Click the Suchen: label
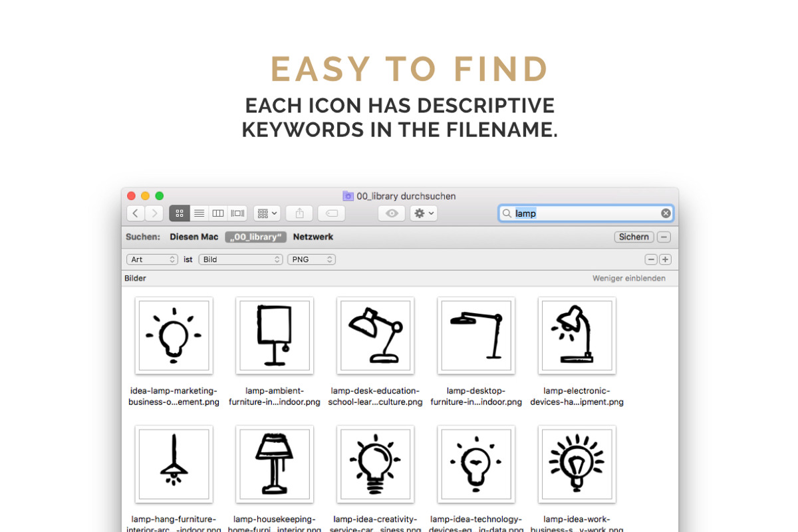The width and height of the screenshot is (798, 532). tap(143, 237)
